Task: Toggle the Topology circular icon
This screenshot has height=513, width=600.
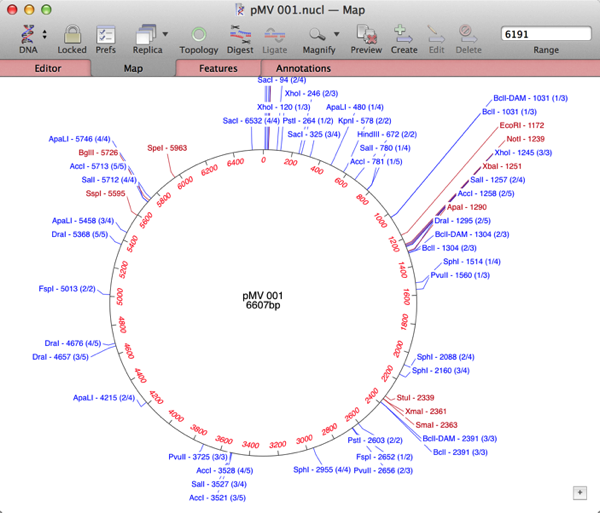Action: click(x=199, y=33)
